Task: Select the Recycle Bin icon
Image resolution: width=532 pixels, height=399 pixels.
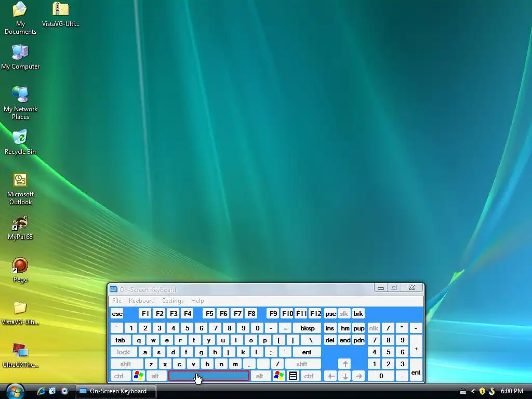Action: point(20,142)
